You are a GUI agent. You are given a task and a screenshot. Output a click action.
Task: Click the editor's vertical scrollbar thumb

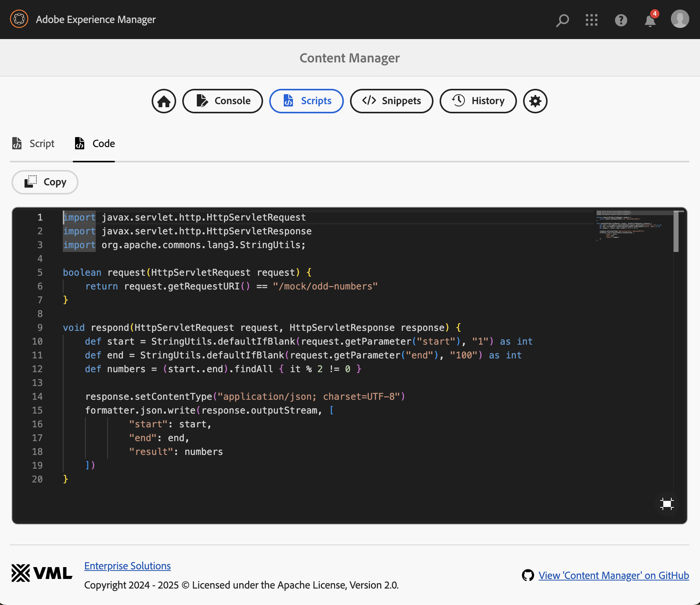point(676,231)
